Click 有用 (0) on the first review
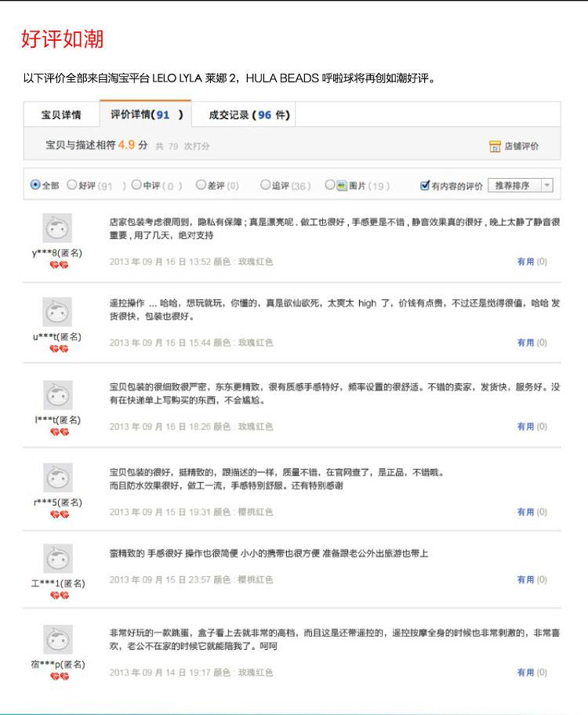 coord(531,262)
